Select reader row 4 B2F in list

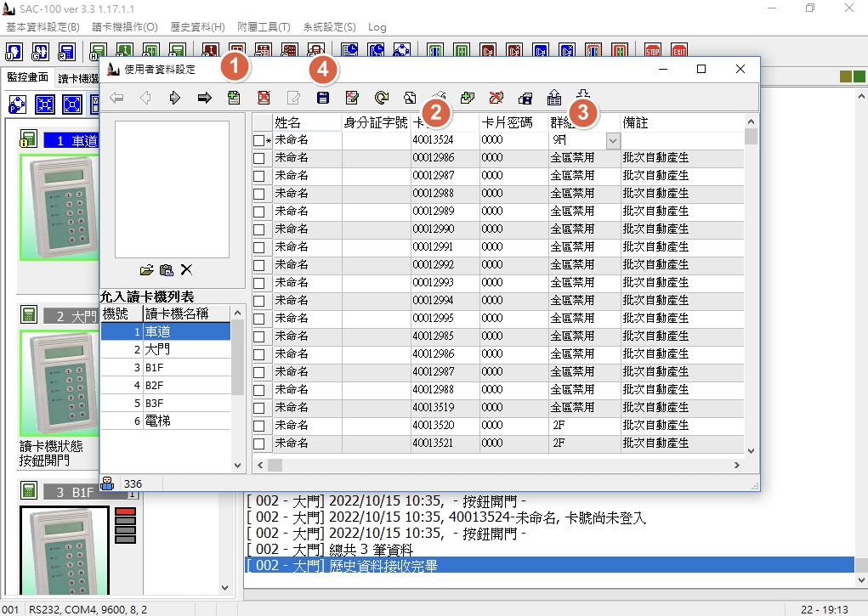[x=166, y=385]
